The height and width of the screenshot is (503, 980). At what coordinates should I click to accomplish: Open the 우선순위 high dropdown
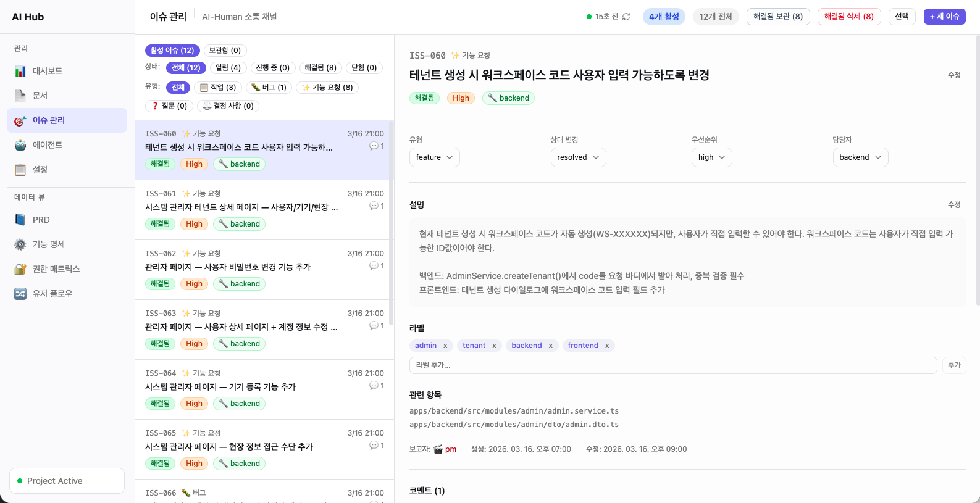(x=712, y=157)
